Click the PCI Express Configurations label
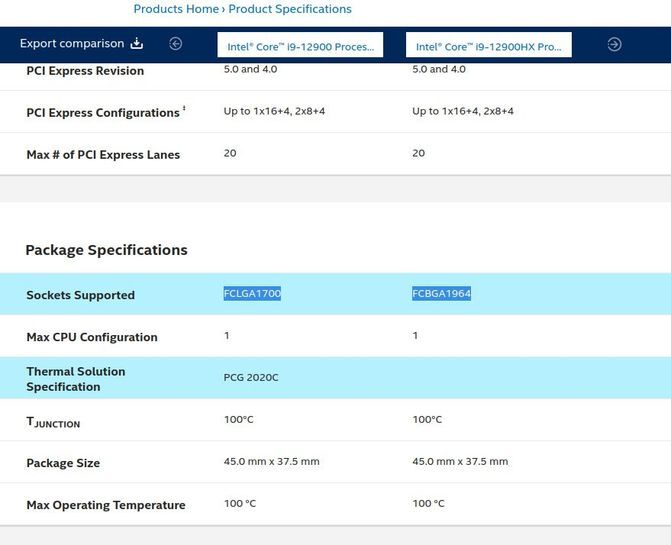Viewport: 671px width, 545px height. [x=103, y=113]
